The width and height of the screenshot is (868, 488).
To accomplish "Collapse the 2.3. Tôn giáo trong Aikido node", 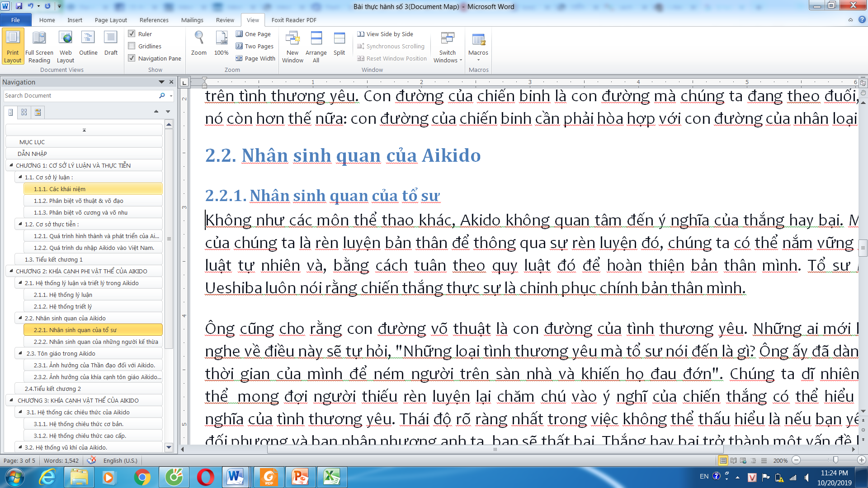I will tap(20, 353).
